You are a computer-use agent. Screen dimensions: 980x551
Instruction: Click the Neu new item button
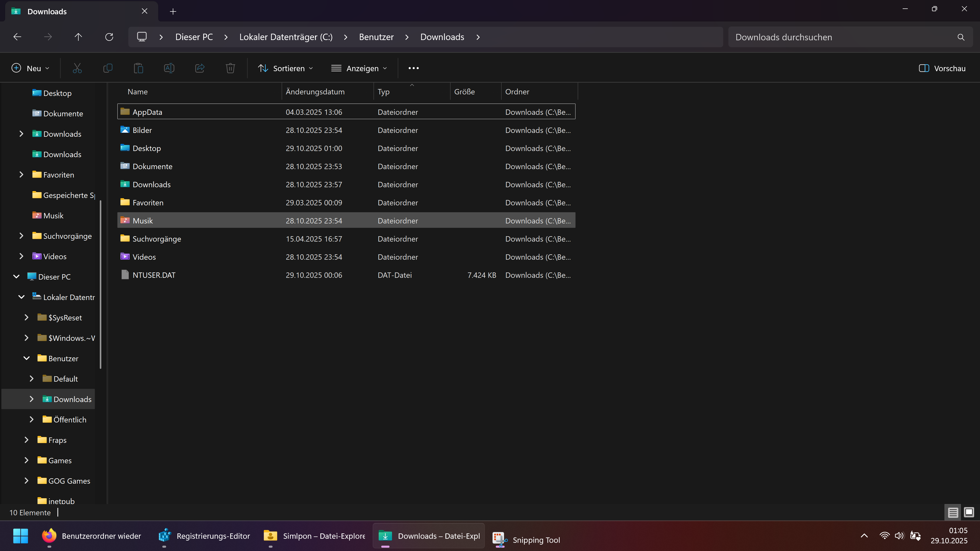tap(30, 68)
